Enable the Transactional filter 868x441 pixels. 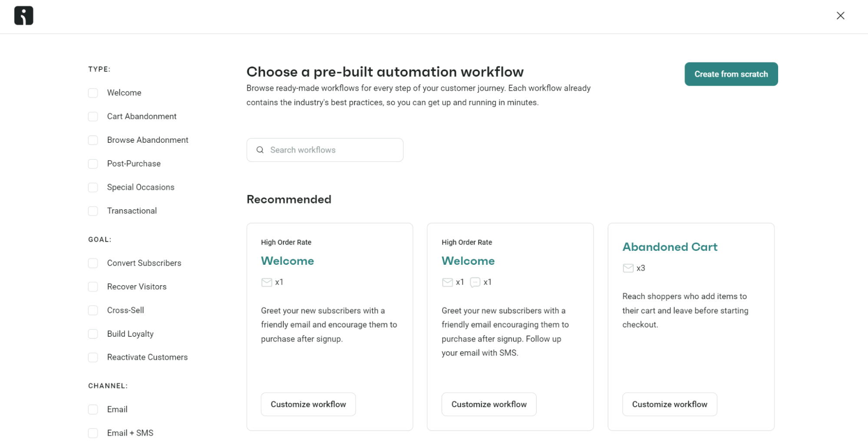[x=93, y=211]
